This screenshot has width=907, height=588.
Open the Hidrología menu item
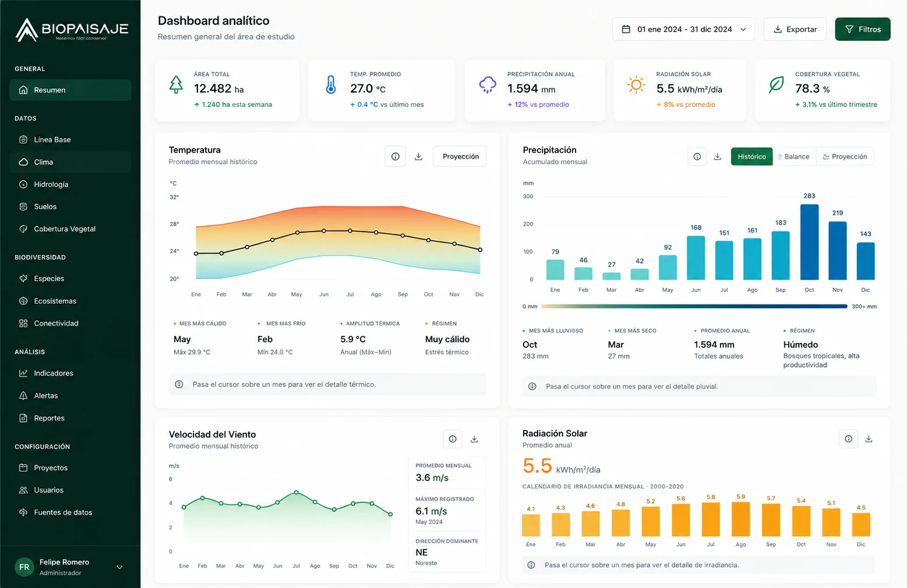[x=70, y=185]
